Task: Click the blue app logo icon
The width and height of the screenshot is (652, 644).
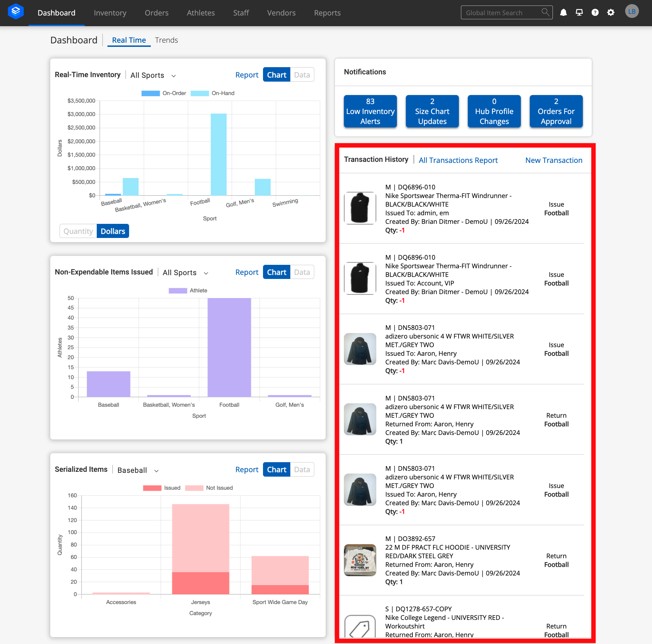Action: pos(16,12)
